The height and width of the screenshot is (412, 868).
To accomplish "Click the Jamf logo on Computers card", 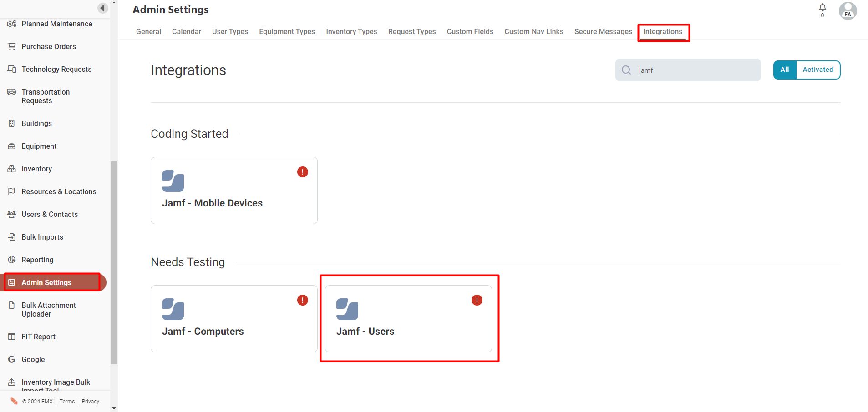I will (x=173, y=309).
